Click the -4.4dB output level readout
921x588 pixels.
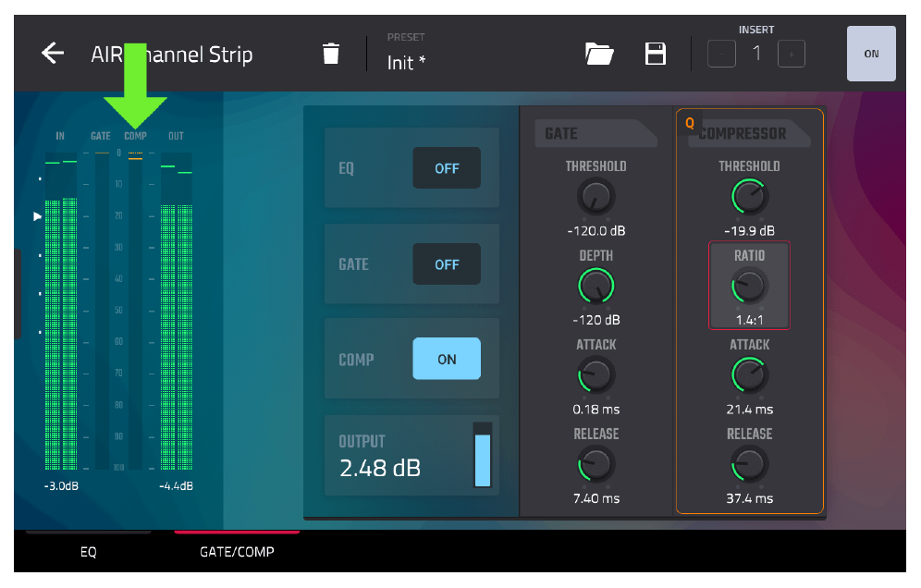pyautogui.click(x=177, y=486)
